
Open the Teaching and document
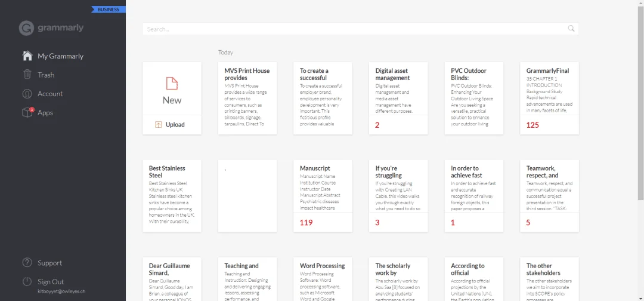point(247,279)
